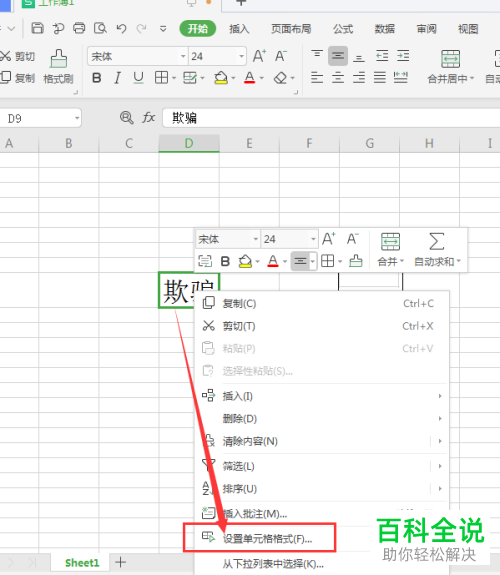Screen dimensions: 500x575
Task: Open print preview from the quick toolbar
Action: [x=100, y=28]
